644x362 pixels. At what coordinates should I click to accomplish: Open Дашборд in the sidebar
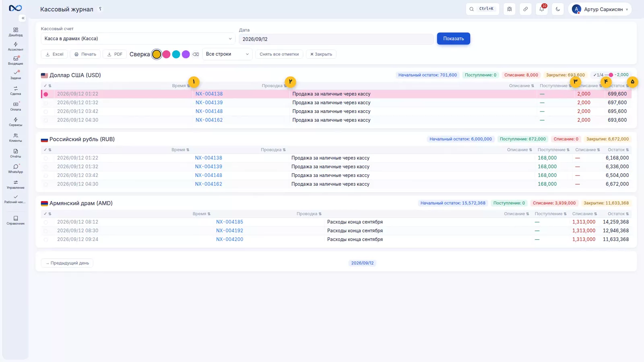(x=16, y=32)
